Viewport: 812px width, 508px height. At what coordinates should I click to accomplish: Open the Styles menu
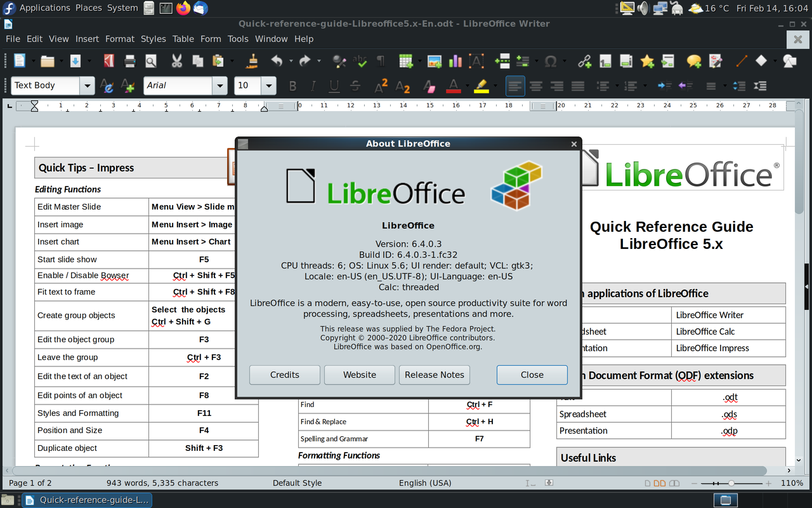pyautogui.click(x=153, y=39)
